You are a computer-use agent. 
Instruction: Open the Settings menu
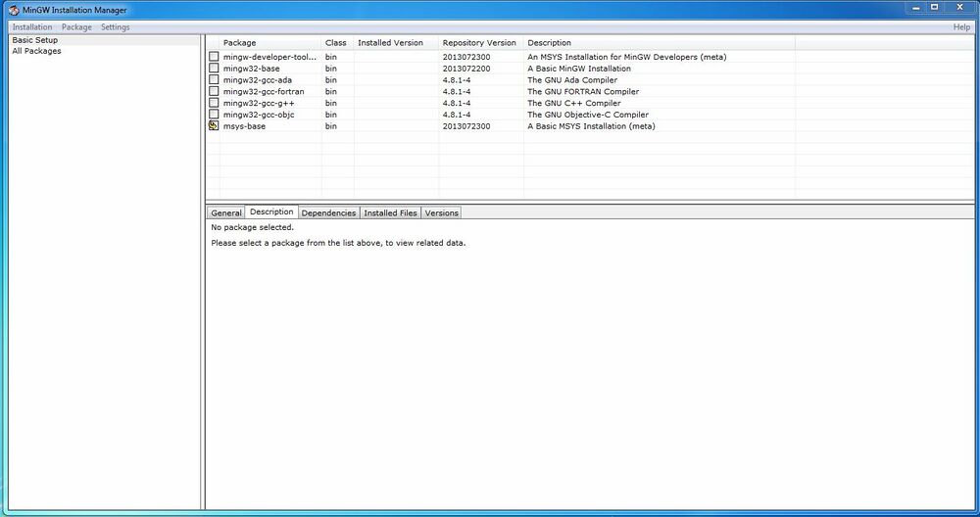[116, 26]
